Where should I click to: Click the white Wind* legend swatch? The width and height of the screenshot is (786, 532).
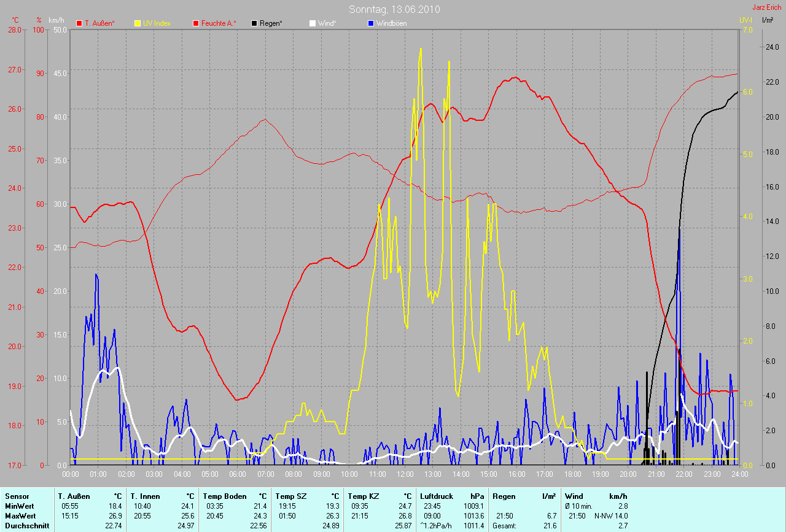[313, 23]
